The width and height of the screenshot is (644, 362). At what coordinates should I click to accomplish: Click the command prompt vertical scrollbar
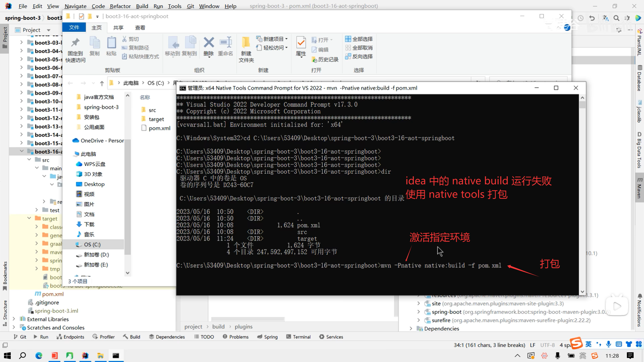[x=582, y=194]
